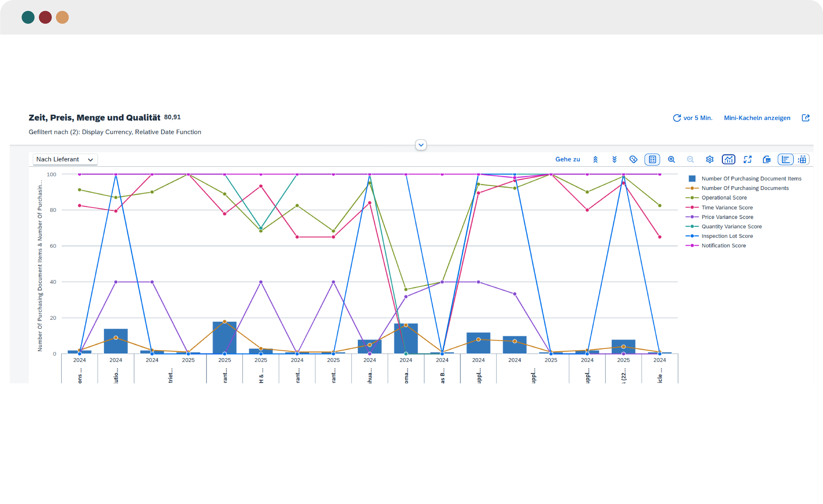The height and width of the screenshot is (504, 823).
Task: Click the green window control dot
Action: 28,17
